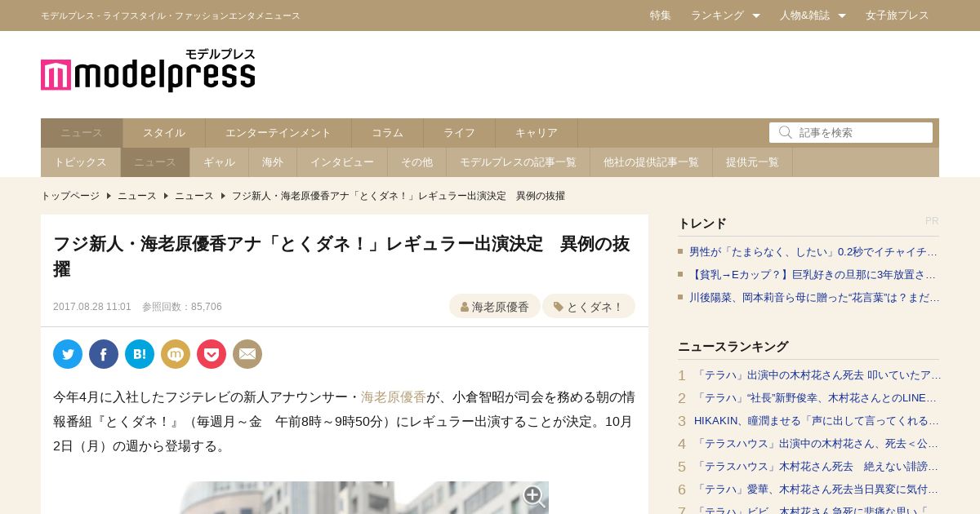This screenshot has height=514, width=980.
Task: Expand the 人物&雑誌 dropdown arrow
Action: tap(842, 16)
